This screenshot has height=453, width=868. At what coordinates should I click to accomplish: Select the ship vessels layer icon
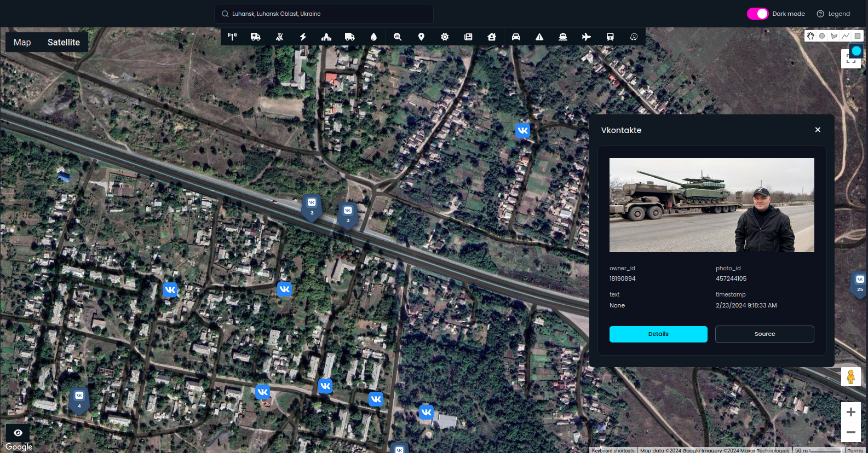[563, 37]
